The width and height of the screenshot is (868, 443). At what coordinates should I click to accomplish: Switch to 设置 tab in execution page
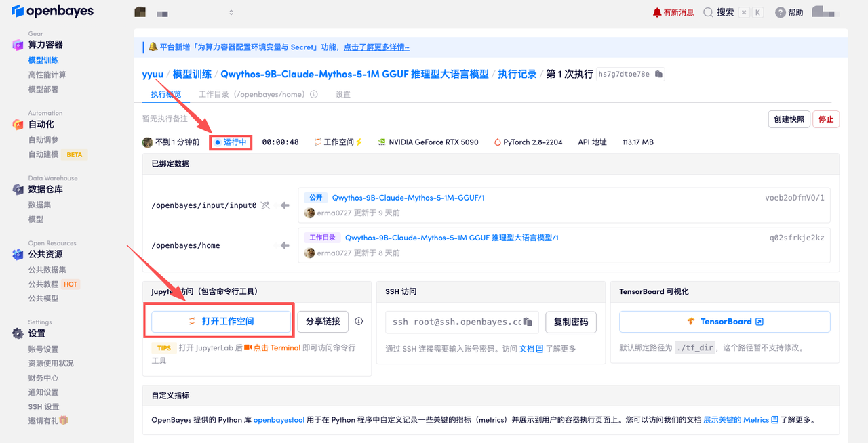pos(343,94)
